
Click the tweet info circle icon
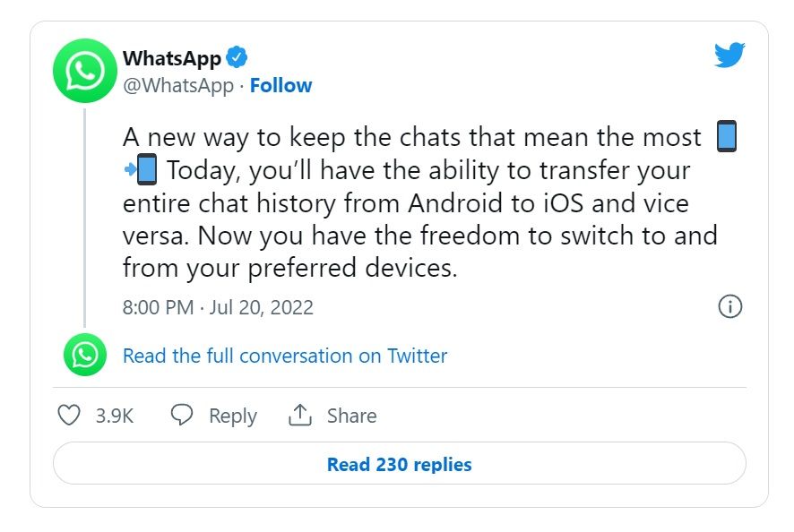point(730,307)
